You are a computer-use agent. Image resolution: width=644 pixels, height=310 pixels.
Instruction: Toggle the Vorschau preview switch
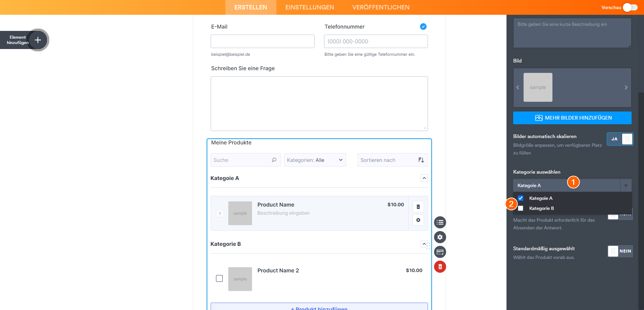(x=630, y=7)
